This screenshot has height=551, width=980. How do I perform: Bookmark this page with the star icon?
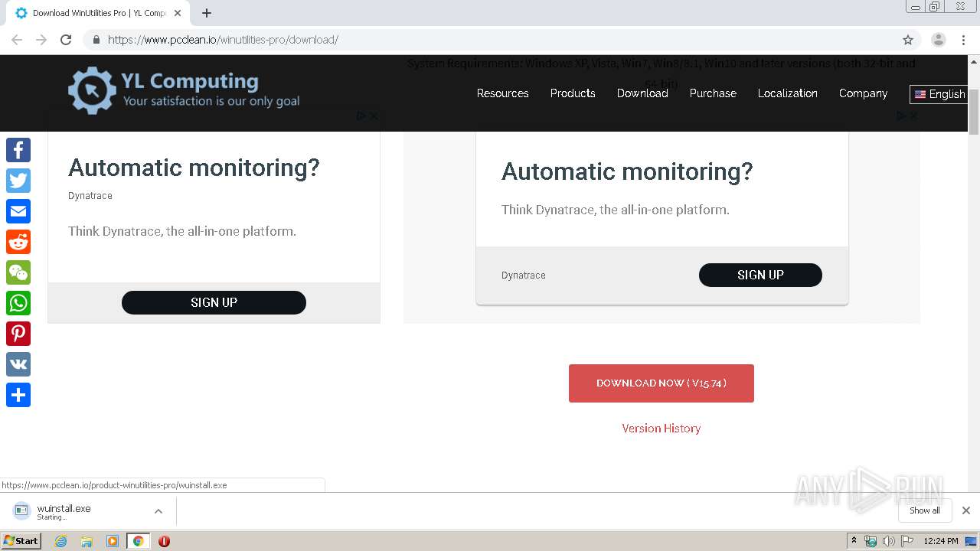tap(908, 40)
